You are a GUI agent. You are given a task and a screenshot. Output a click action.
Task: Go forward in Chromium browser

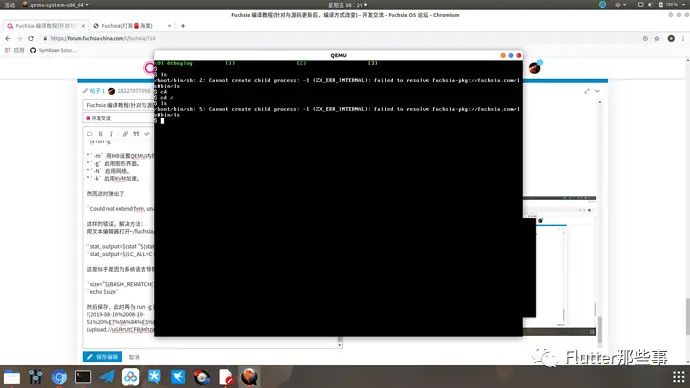click(19, 38)
